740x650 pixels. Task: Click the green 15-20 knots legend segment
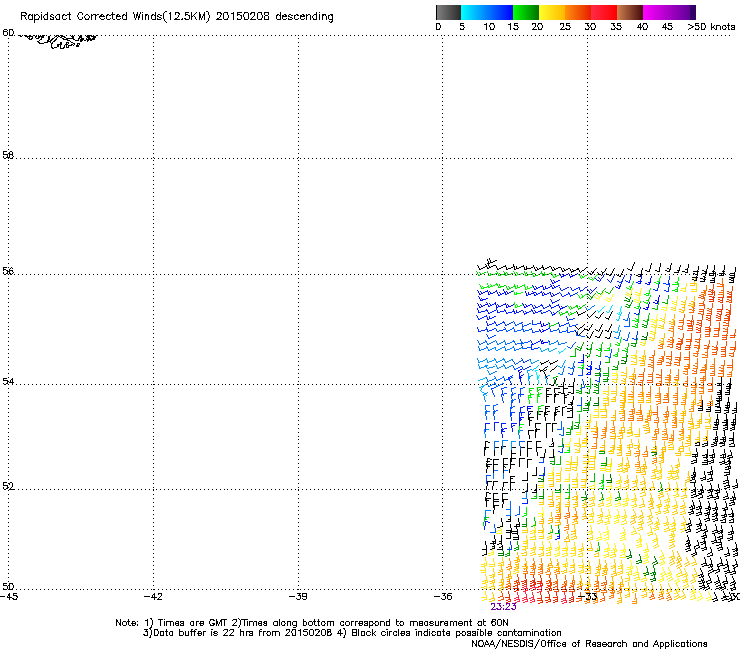[x=526, y=12]
